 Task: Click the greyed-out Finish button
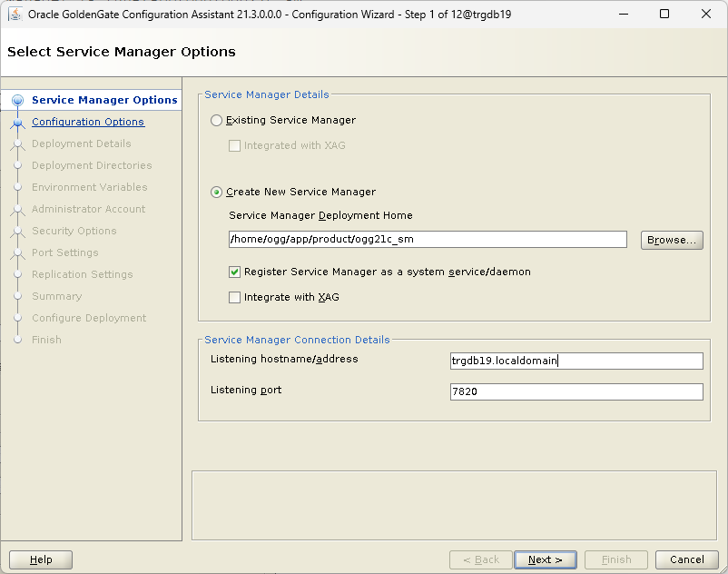616,559
